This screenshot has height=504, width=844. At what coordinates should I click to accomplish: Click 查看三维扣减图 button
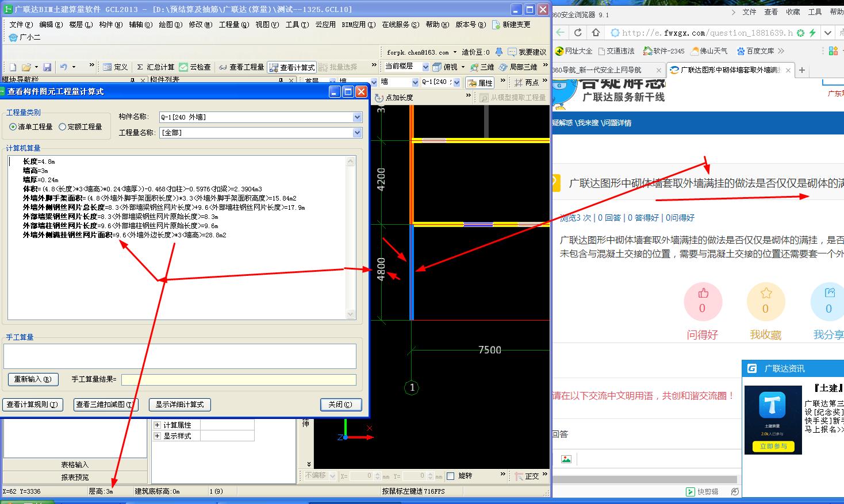point(106,405)
